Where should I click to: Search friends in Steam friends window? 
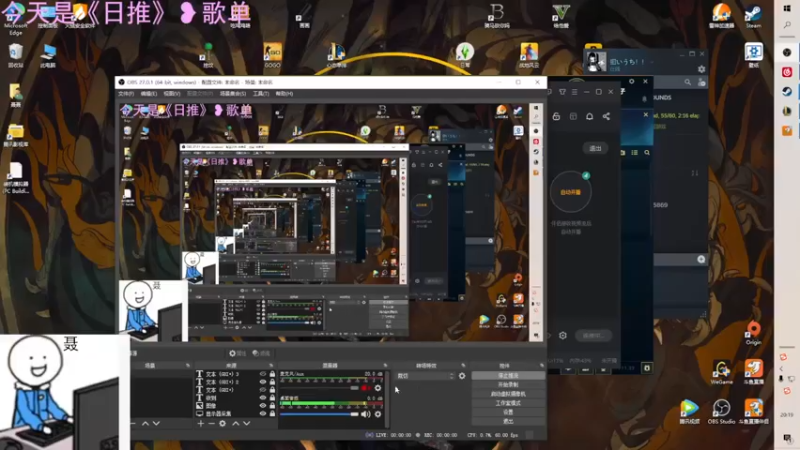pos(687,82)
